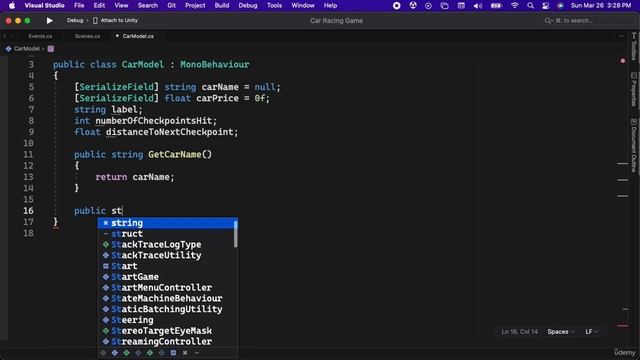Click the autocomplete list scrollbar

[x=236, y=234]
